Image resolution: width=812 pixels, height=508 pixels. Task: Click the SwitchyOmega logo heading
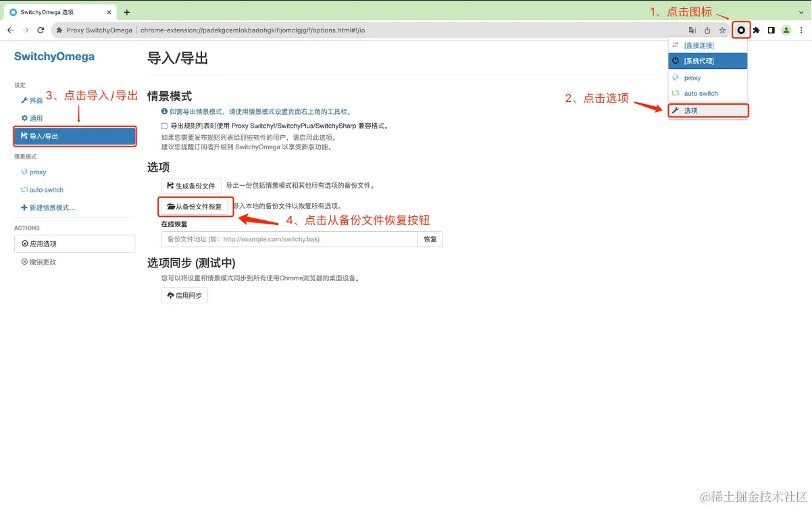(x=54, y=57)
